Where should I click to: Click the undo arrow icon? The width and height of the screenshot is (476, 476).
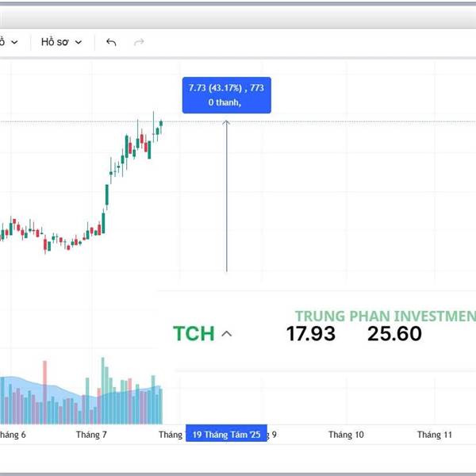(111, 42)
